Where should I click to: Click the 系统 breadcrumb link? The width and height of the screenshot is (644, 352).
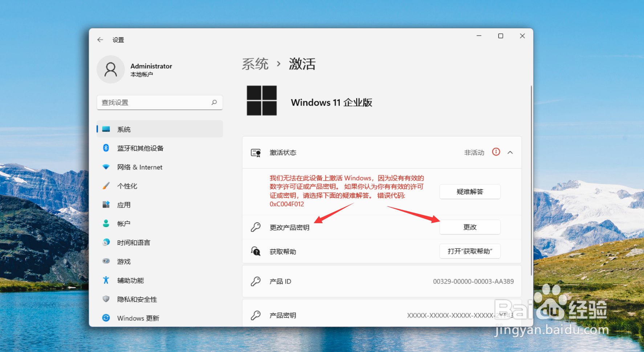pyautogui.click(x=255, y=64)
